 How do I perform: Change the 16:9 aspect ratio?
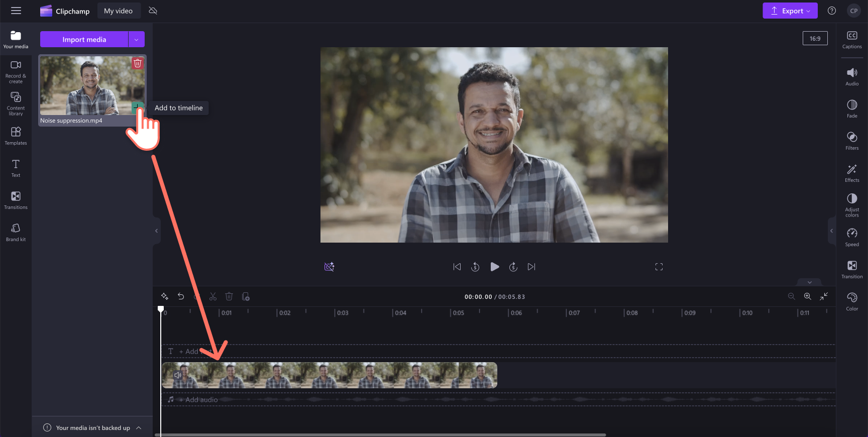pos(815,38)
